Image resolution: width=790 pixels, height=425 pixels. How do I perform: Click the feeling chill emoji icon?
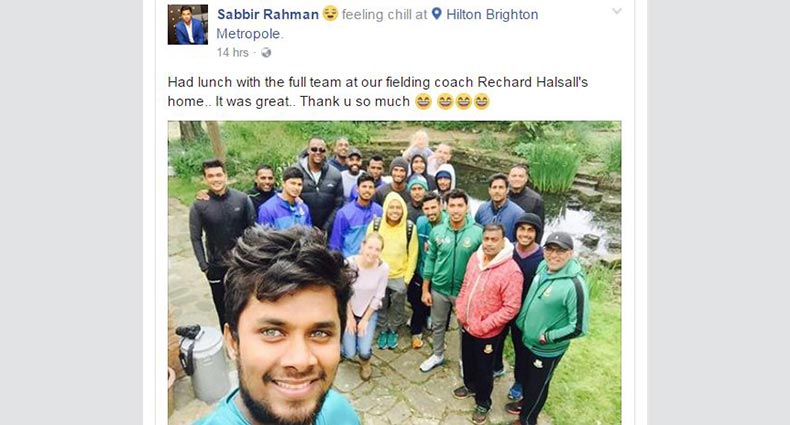(x=330, y=14)
